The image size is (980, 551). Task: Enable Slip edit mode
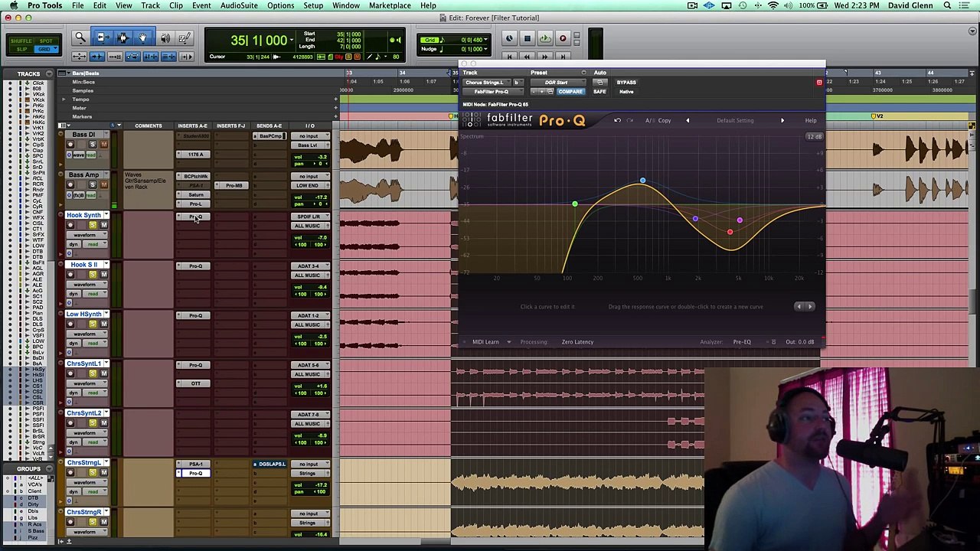point(21,49)
